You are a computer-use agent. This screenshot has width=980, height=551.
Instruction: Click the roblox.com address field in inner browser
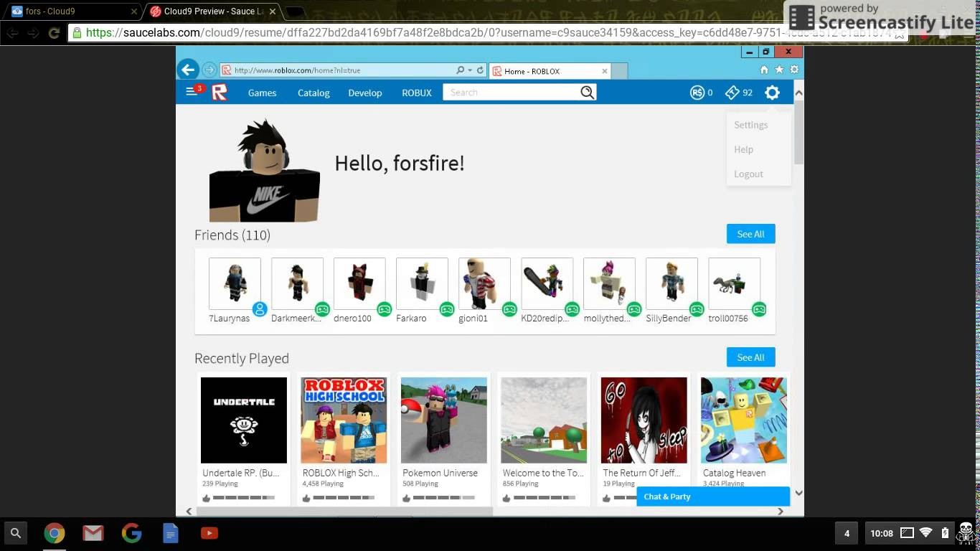point(336,70)
